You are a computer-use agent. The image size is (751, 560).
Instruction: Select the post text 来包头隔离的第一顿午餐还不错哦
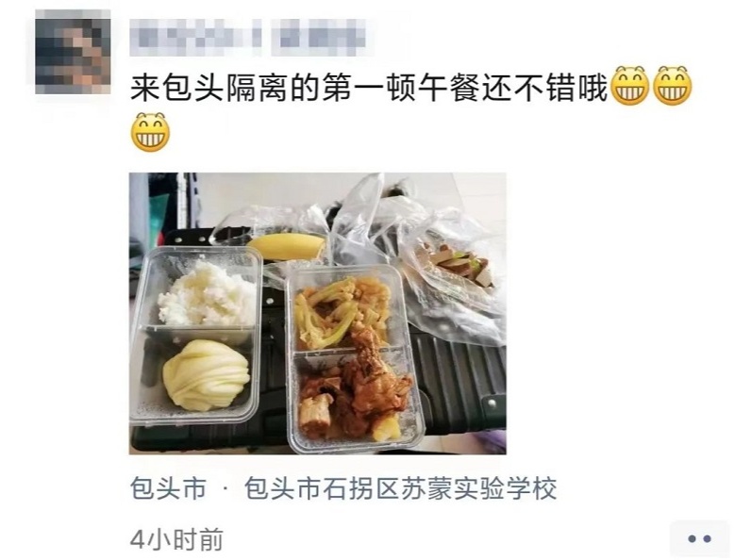369,87
